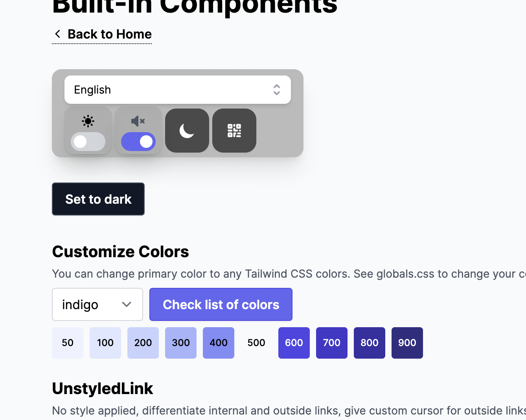Open the QR code button

(234, 131)
